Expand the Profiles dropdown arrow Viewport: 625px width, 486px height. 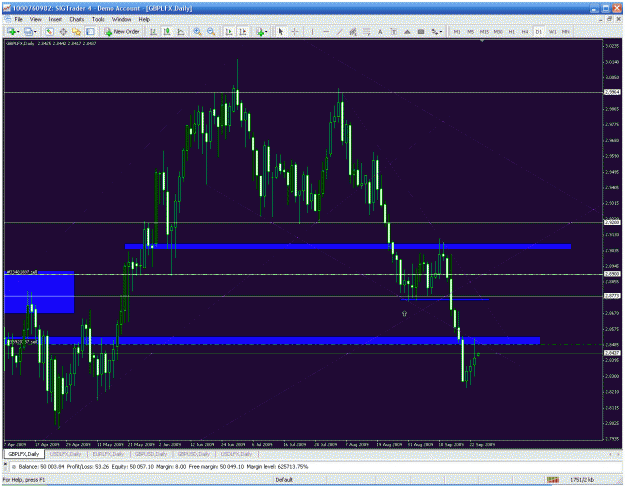[35, 32]
